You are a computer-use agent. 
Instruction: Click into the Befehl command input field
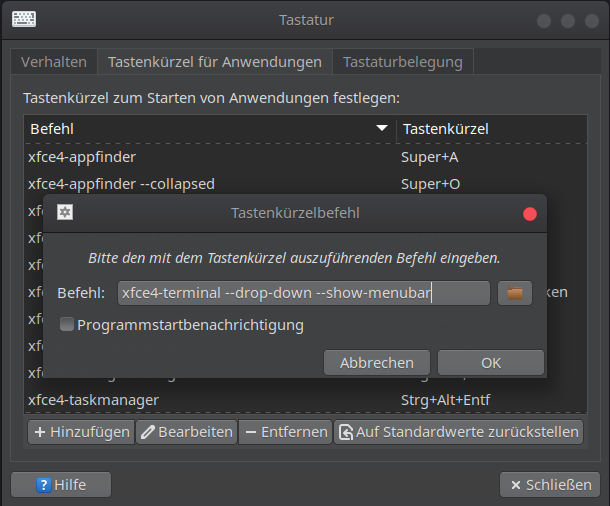point(304,293)
